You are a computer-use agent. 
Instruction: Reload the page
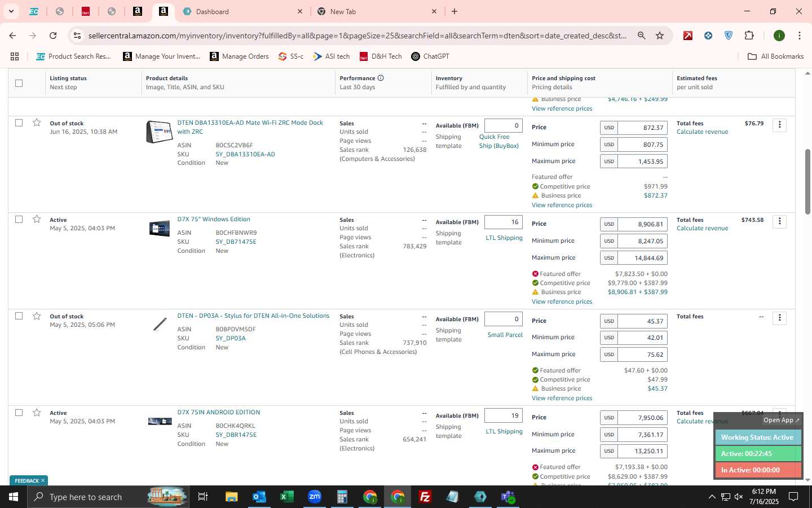pos(53,36)
